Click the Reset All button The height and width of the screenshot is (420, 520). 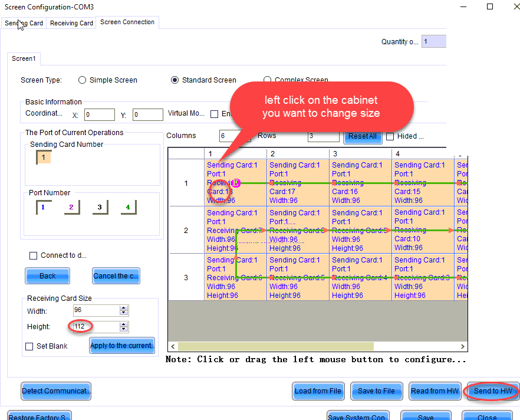[x=362, y=136]
